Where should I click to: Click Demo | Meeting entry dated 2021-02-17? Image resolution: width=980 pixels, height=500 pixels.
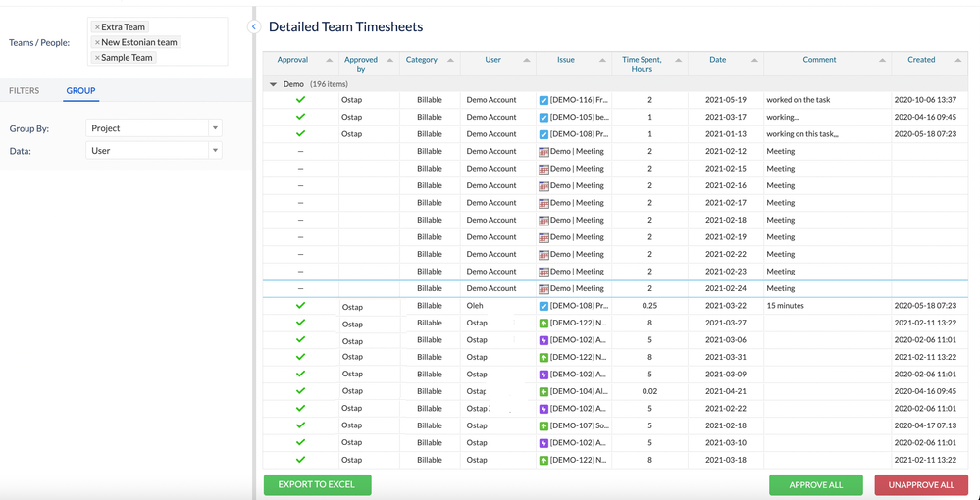click(577, 203)
